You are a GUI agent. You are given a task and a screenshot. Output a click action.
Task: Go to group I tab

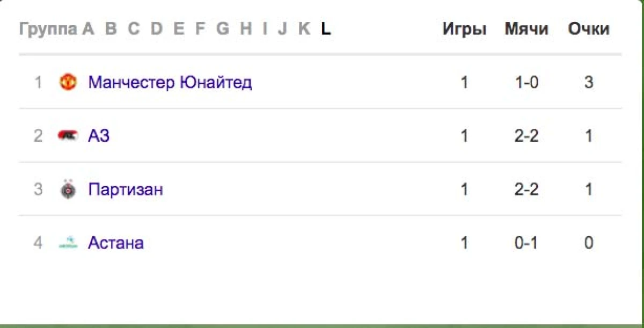[265, 28]
